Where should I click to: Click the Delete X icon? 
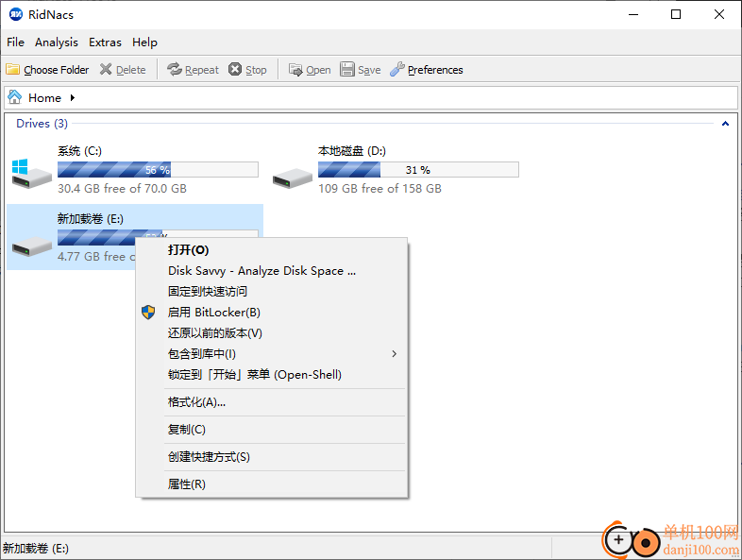click(106, 70)
